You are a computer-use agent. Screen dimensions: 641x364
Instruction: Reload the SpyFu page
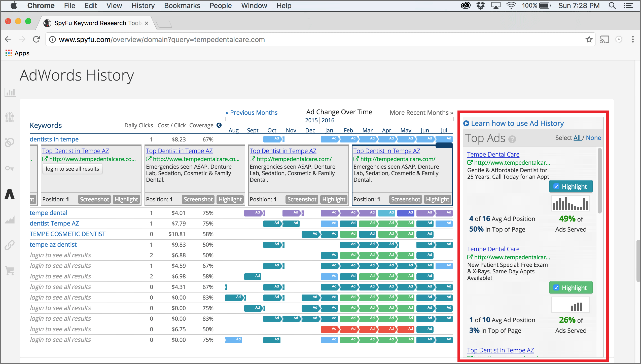[x=37, y=39]
